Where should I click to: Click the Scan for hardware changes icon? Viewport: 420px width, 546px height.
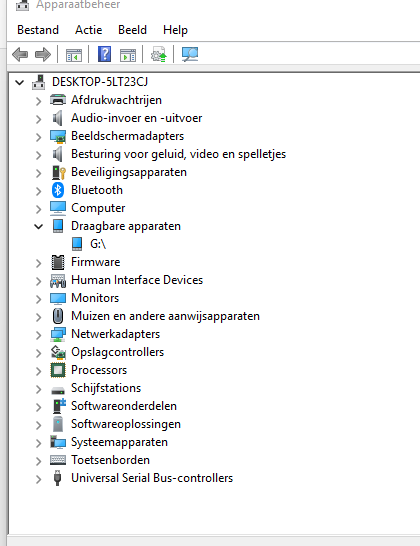[x=190, y=55]
